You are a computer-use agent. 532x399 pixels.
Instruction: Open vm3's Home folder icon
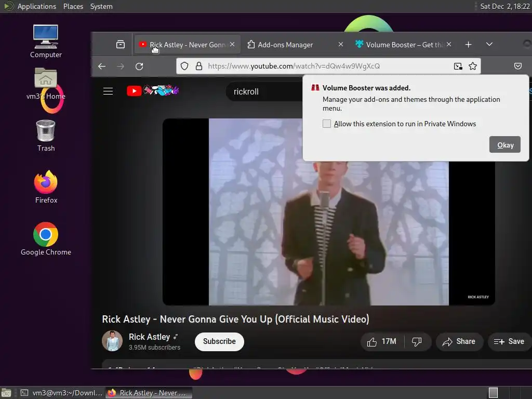(x=46, y=84)
